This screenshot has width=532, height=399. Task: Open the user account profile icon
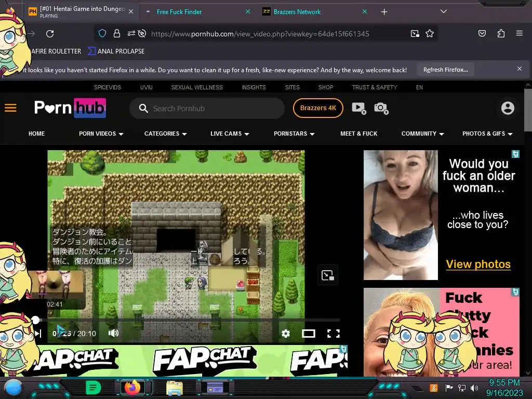(x=508, y=108)
